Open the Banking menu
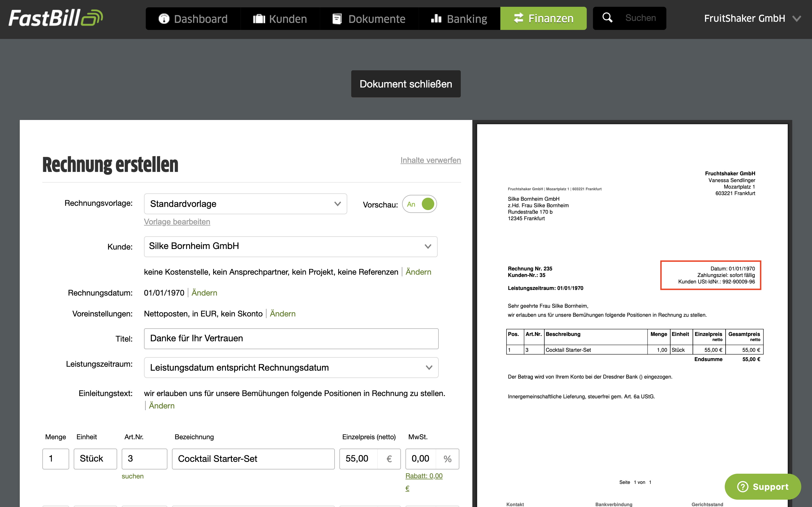This screenshot has height=507, width=812. [x=459, y=19]
